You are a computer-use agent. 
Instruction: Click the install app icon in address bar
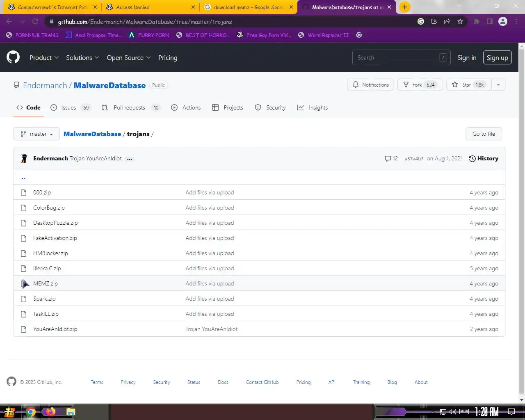tap(434, 21)
